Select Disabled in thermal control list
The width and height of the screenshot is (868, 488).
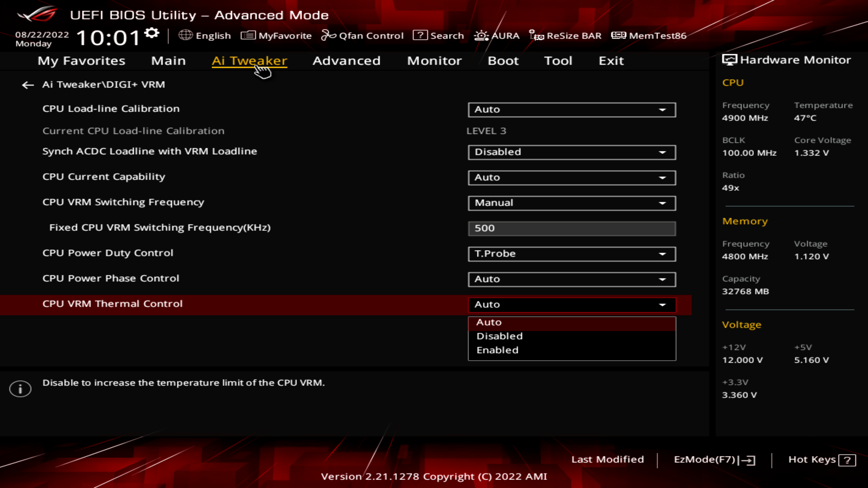coord(499,336)
